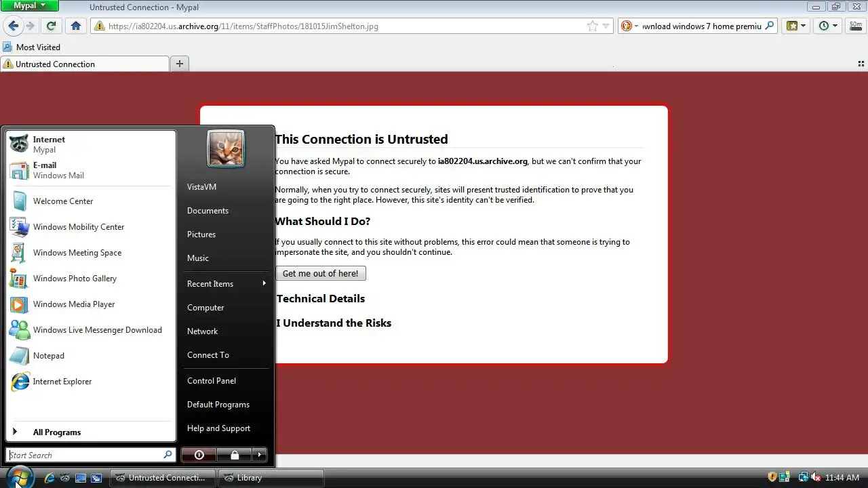Expand I Understand the Risks section
The width and height of the screenshot is (868, 488).
(334, 323)
